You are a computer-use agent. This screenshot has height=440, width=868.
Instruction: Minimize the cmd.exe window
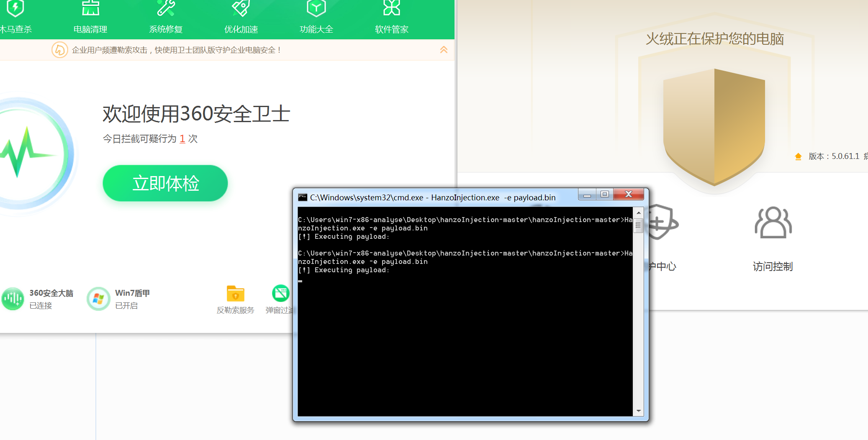pyautogui.click(x=587, y=194)
